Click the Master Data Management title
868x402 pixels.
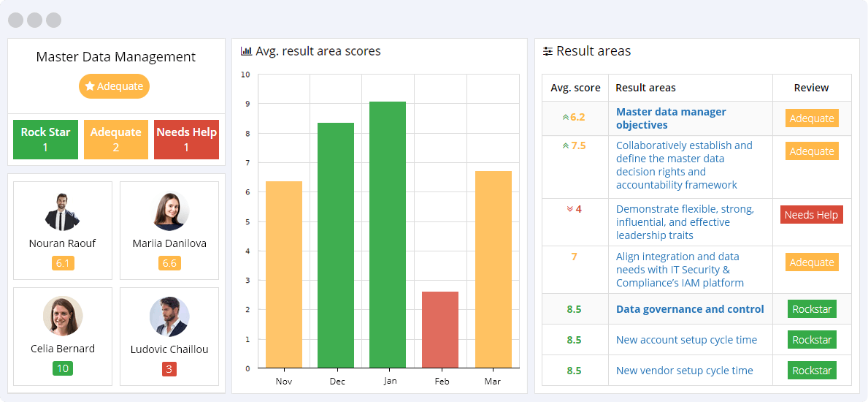pos(115,56)
